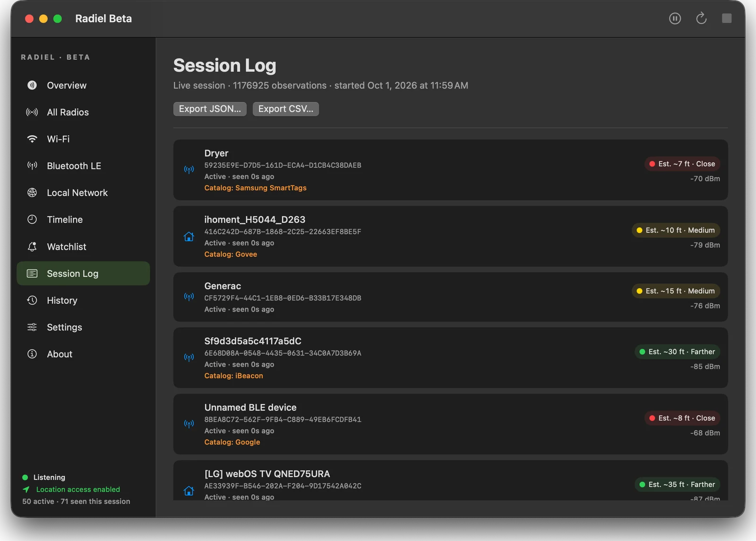Click the Bluetooth LE sidebar icon
The image size is (756, 541).
[x=32, y=166]
